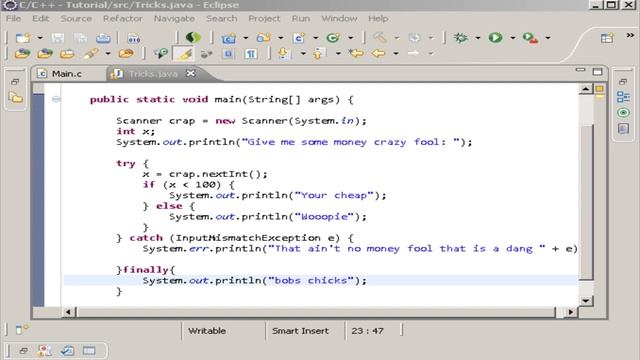Expand the New C source file dropdown arrow

316,38
